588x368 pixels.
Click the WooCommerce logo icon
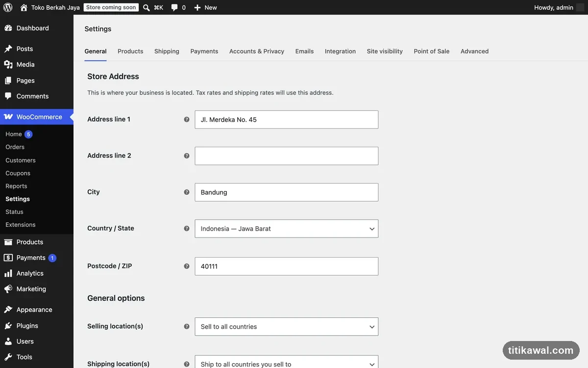[8, 117]
